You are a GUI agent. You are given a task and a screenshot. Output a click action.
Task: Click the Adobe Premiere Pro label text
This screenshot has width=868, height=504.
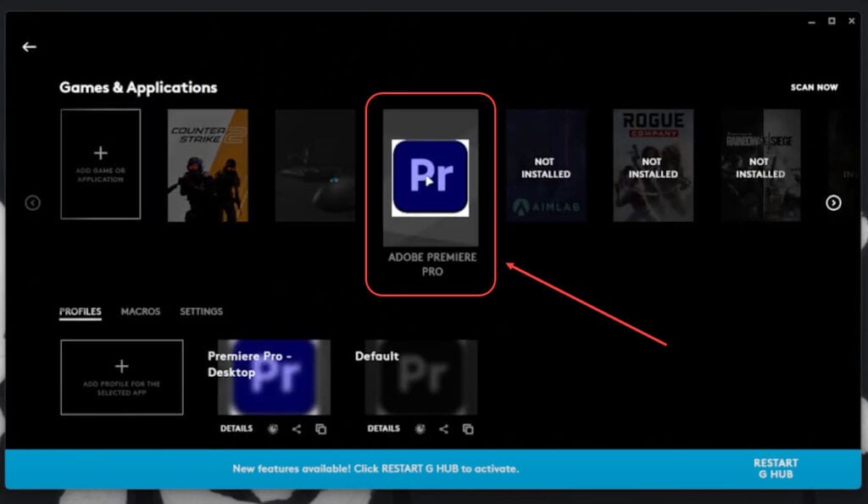point(432,264)
